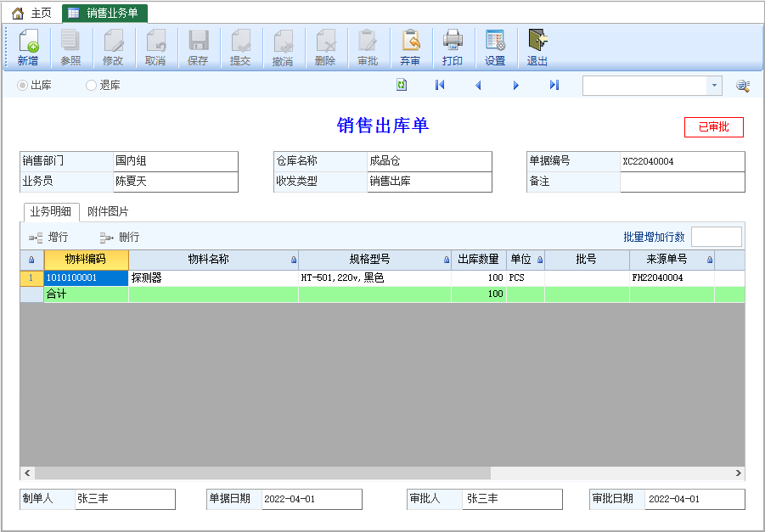Click the 探测器 material name cell
This screenshot has height=532, width=765.
[213, 278]
